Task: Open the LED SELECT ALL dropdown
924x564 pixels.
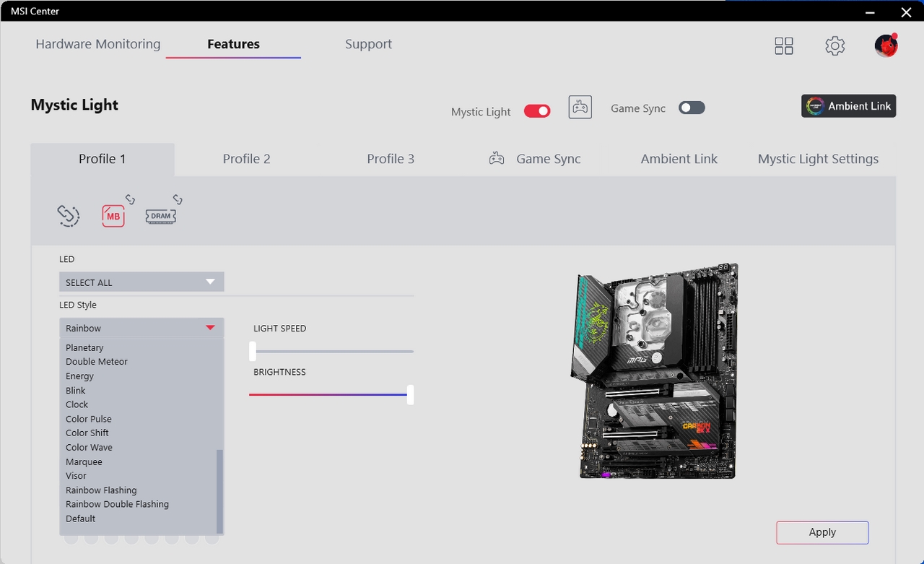Action: (141, 282)
